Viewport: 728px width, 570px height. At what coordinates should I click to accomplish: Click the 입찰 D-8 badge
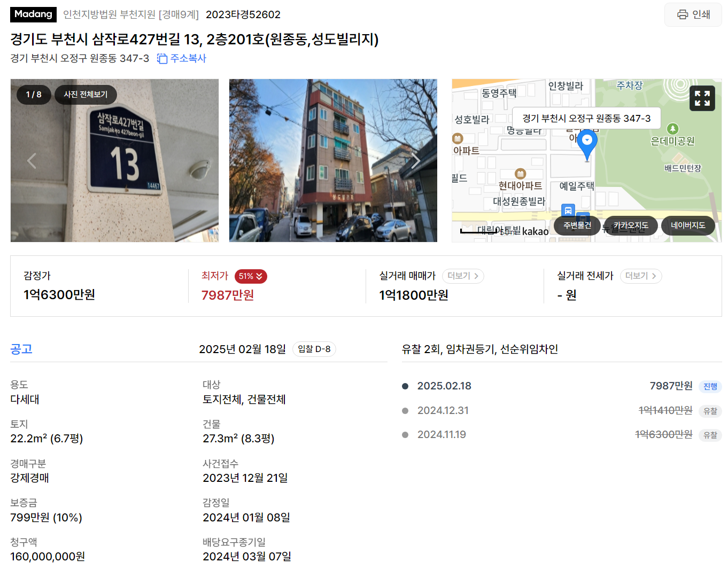point(314,349)
